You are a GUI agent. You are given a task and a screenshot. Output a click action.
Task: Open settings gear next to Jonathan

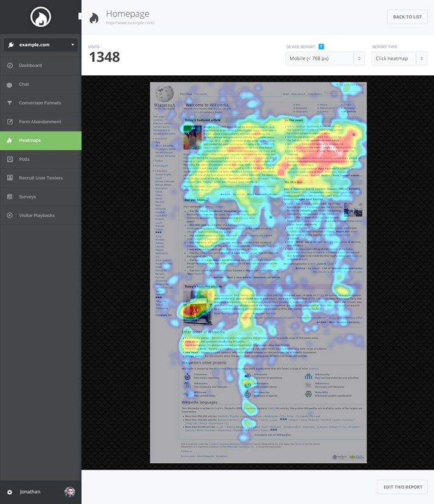pyautogui.click(x=10, y=492)
